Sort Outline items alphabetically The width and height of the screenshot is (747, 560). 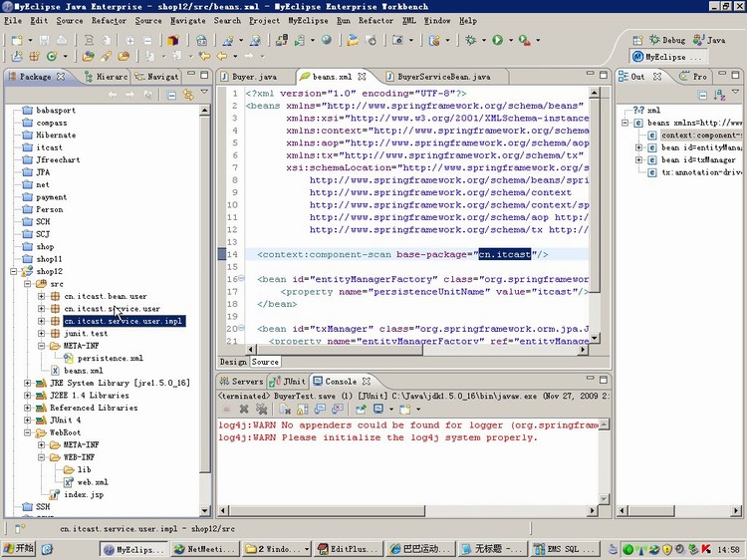(x=719, y=95)
